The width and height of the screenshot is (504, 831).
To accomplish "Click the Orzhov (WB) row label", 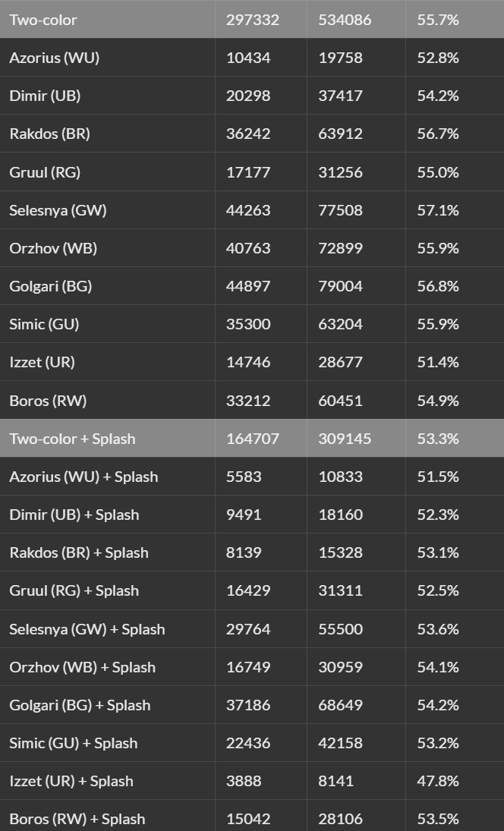I will pos(53,248).
